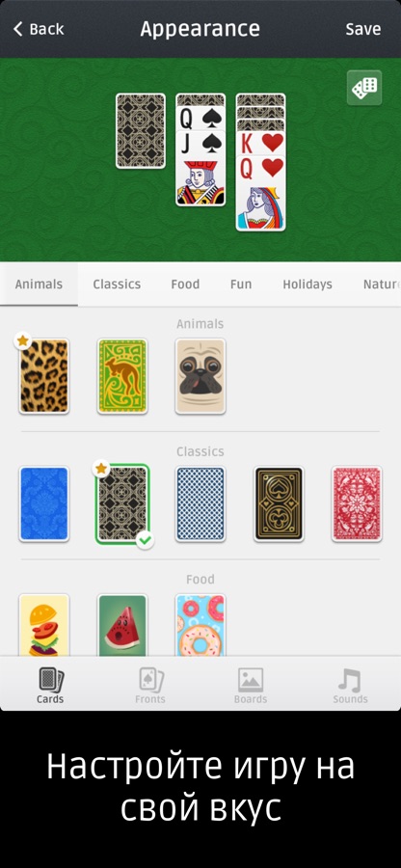This screenshot has width=401, height=868.
Task: Open the Holidays category tab
Action: pyautogui.click(x=307, y=284)
